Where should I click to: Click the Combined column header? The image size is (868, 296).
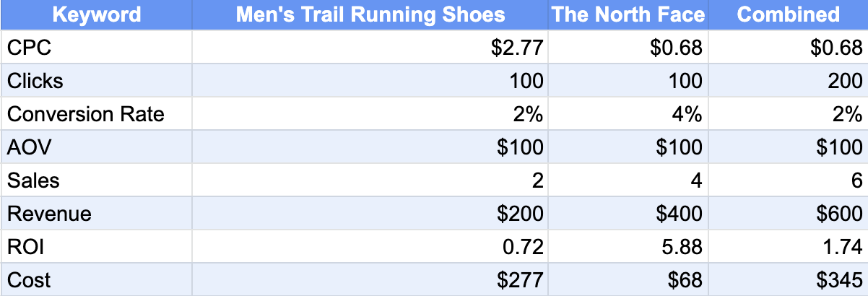(788, 14)
